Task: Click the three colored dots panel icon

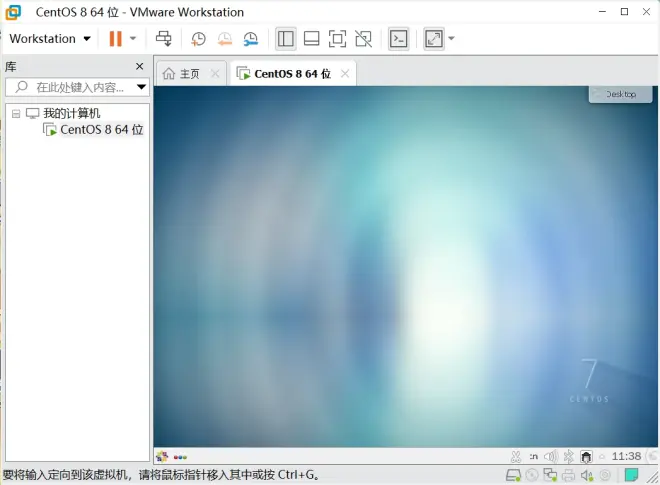Action: pyautogui.click(x=180, y=457)
